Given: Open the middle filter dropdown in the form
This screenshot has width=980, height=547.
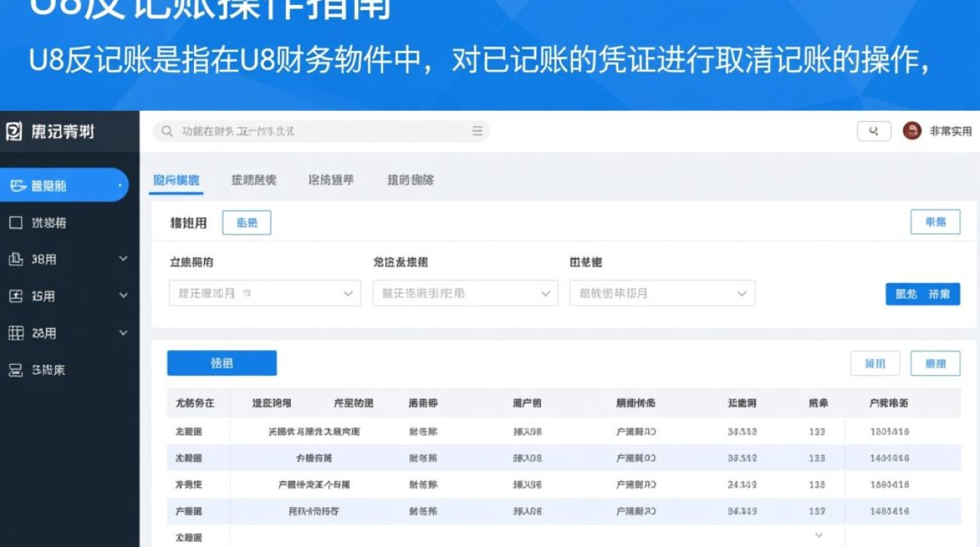Looking at the screenshot, I should [465, 293].
